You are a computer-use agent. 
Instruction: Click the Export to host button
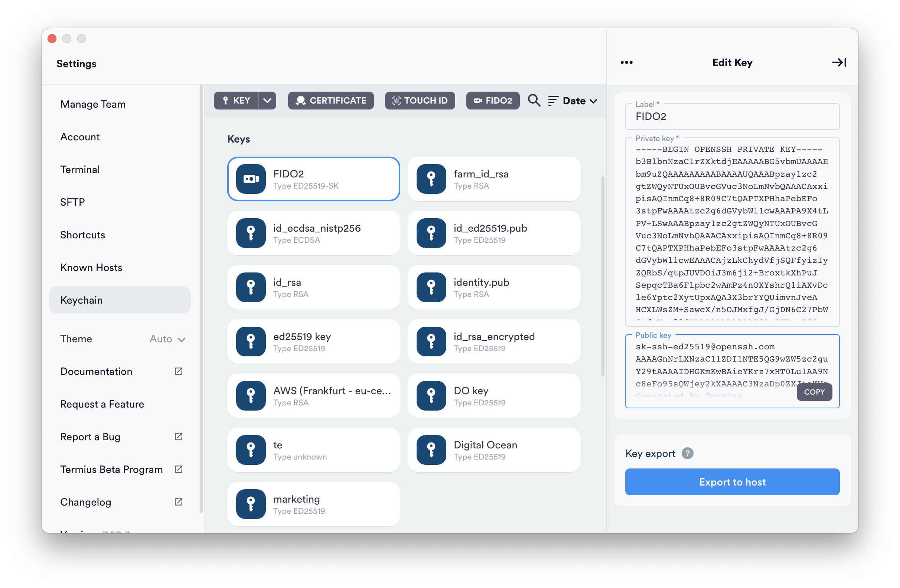coord(732,482)
